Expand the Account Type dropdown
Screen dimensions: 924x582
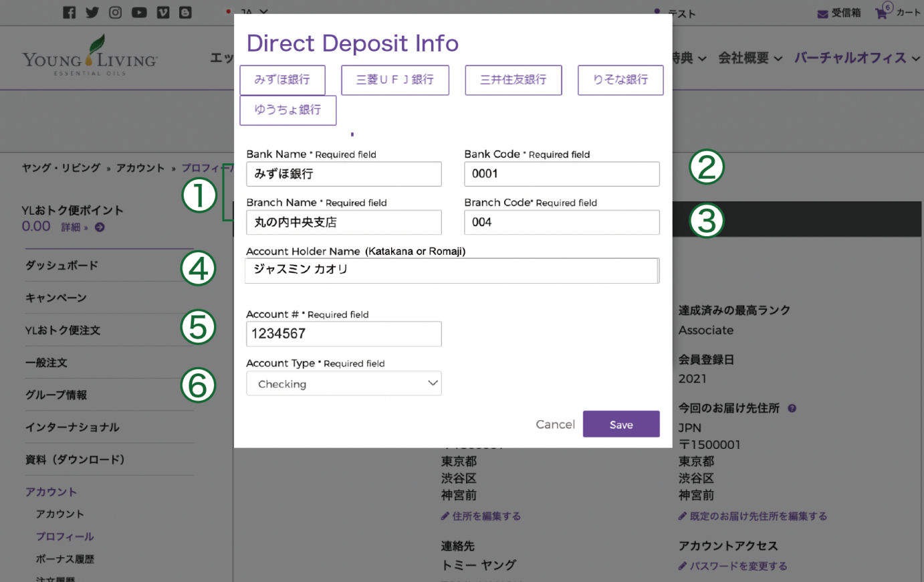344,383
